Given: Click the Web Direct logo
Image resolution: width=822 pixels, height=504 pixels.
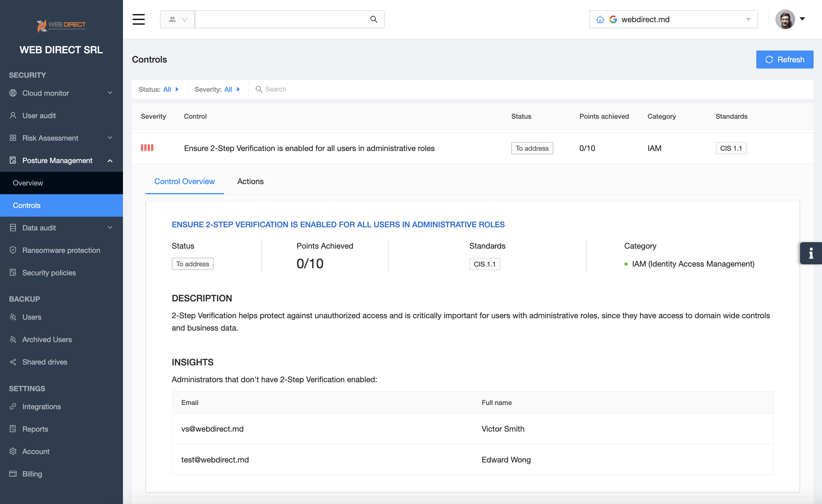Looking at the screenshot, I should pyautogui.click(x=61, y=25).
